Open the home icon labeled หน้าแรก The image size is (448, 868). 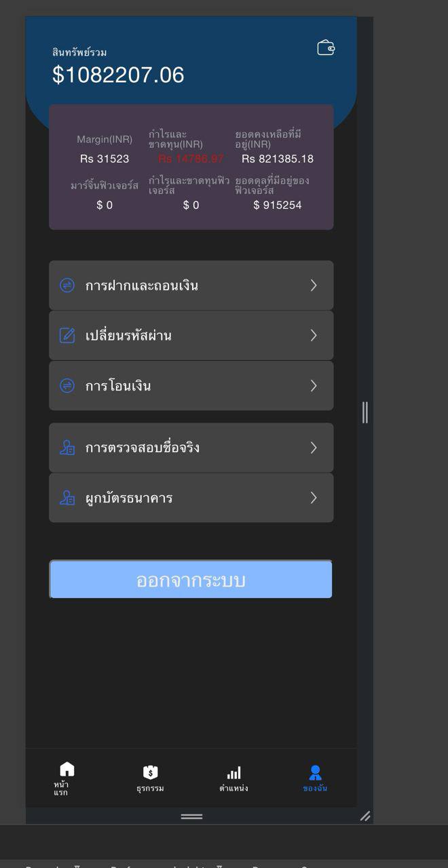click(x=67, y=769)
